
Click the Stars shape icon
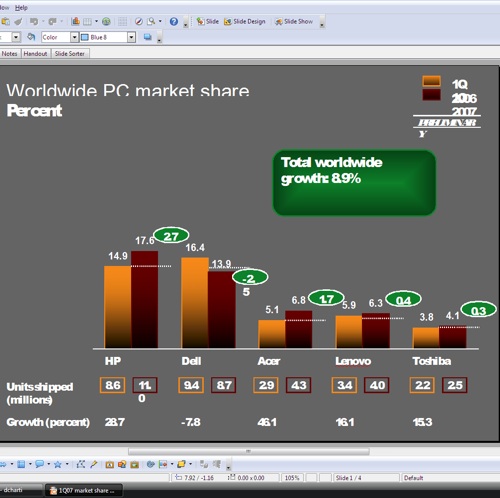coord(58,464)
